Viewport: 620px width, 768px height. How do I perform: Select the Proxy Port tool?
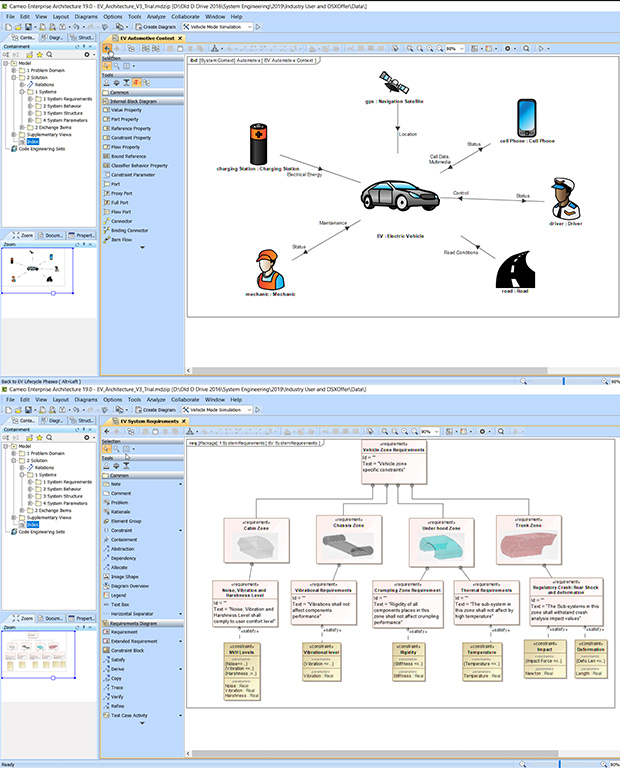pyautogui.click(x=121, y=193)
